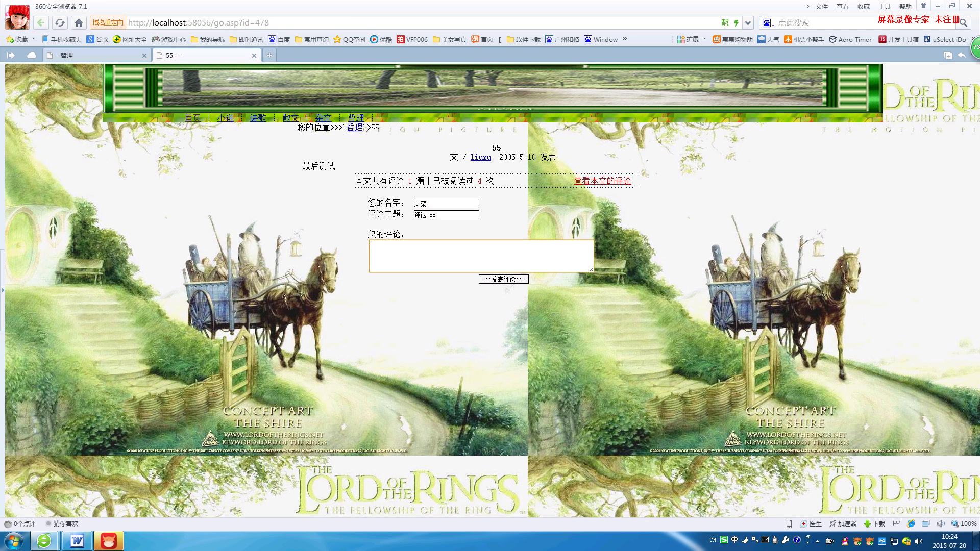Click the 评论主题 input field
The image size is (980, 551).
coord(446,215)
